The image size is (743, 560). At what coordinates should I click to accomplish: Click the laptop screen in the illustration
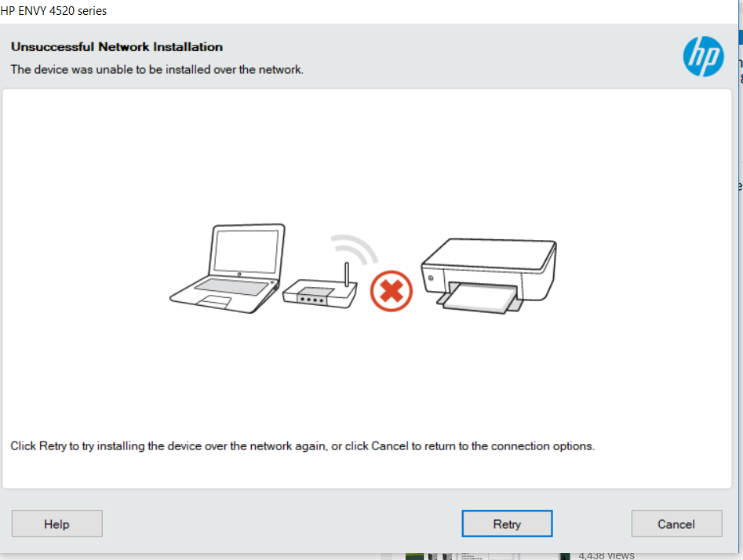pyautogui.click(x=246, y=251)
